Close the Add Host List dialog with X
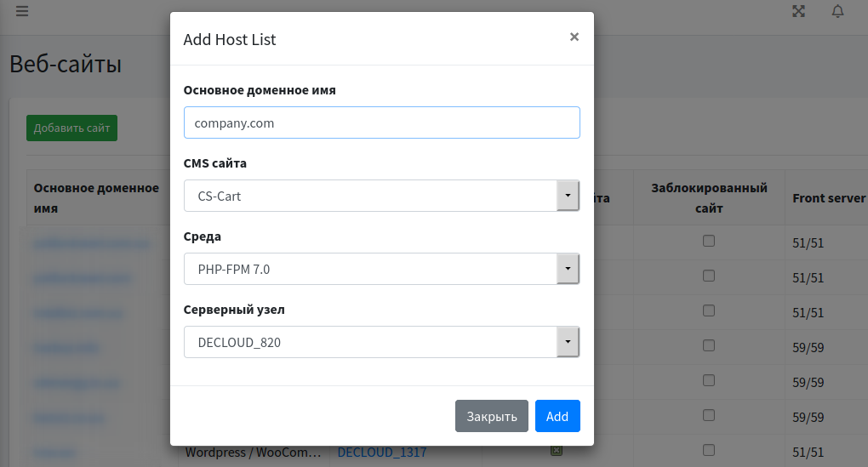868x467 pixels. point(574,37)
